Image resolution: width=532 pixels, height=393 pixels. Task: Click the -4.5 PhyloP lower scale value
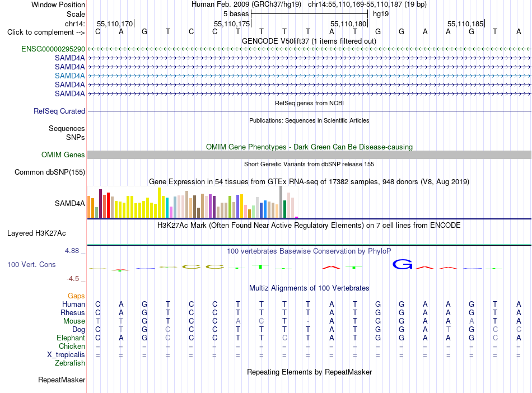(73, 279)
